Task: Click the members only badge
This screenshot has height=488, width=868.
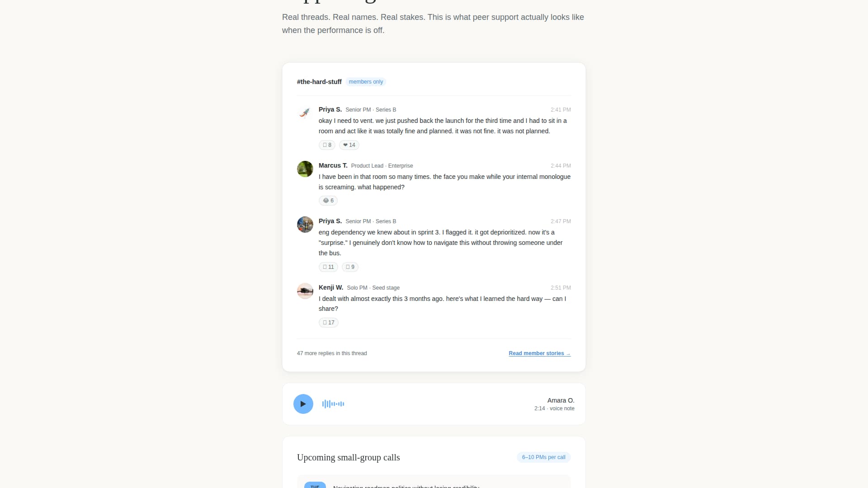Action: point(366,82)
